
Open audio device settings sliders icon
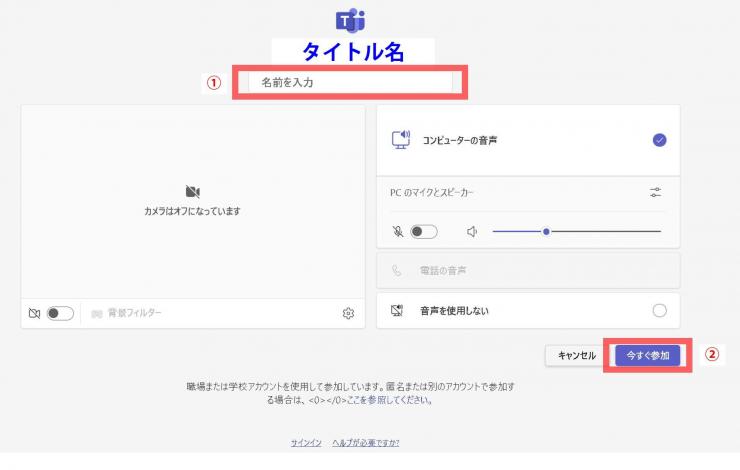click(x=655, y=192)
